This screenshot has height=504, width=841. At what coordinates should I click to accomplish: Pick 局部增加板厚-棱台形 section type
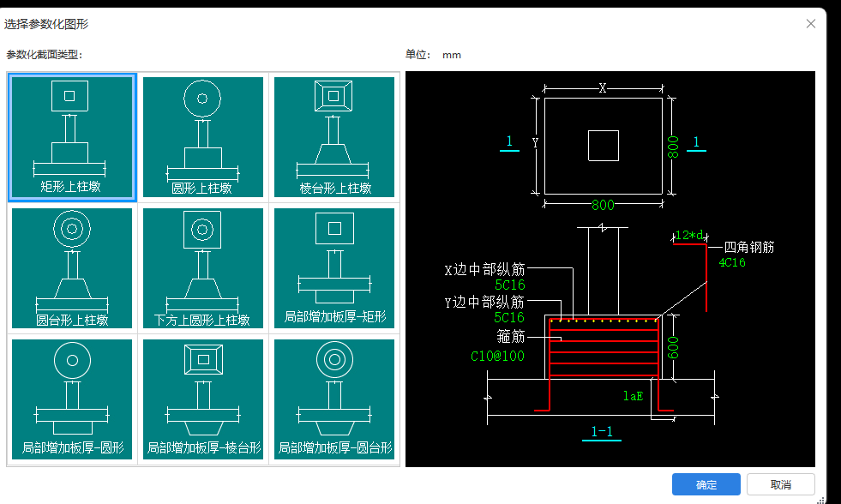tap(202, 399)
